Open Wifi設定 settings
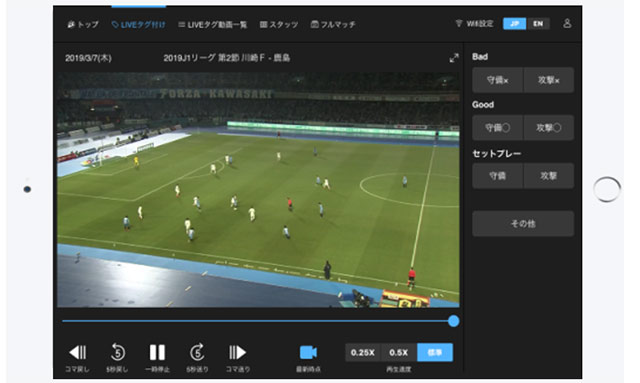640x383 pixels. click(x=474, y=24)
